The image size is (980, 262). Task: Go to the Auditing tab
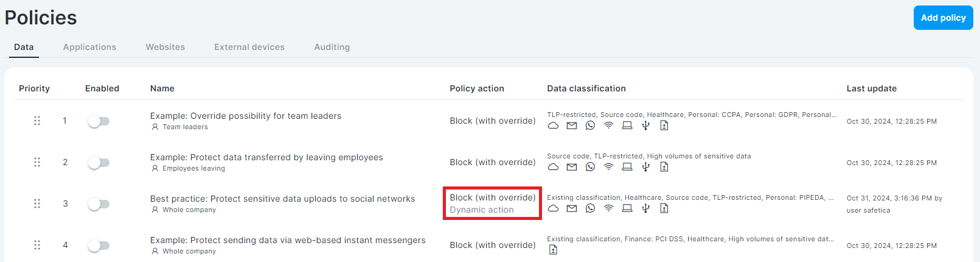click(332, 47)
